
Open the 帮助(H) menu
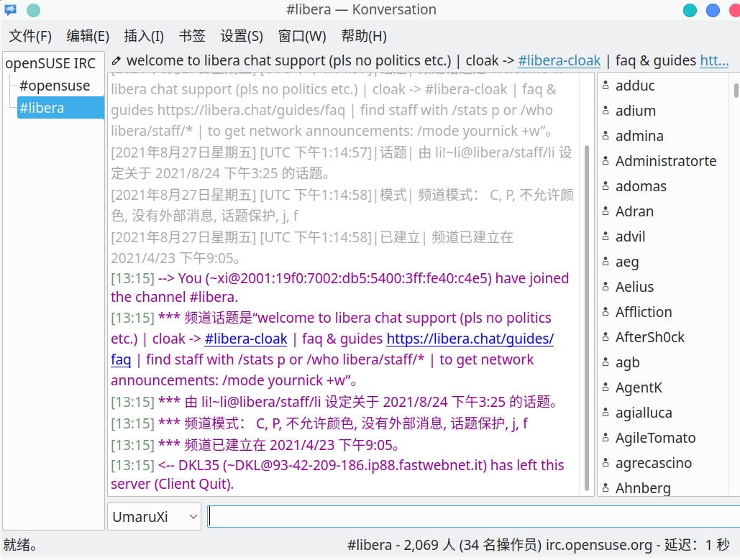coord(364,36)
